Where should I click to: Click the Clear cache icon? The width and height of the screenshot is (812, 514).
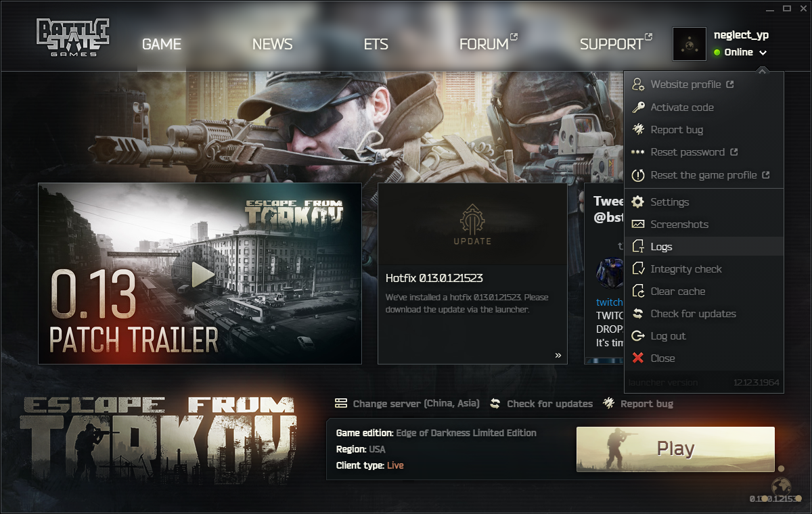click(x=638, y=291)
